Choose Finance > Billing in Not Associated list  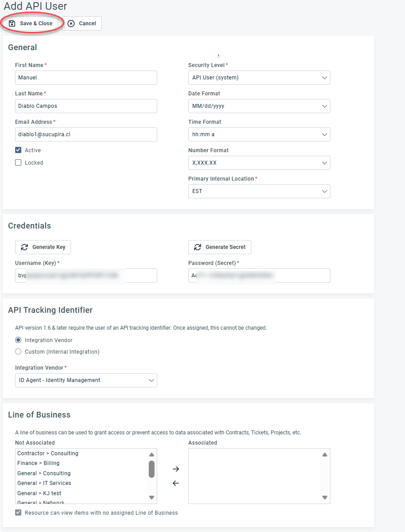38,463
